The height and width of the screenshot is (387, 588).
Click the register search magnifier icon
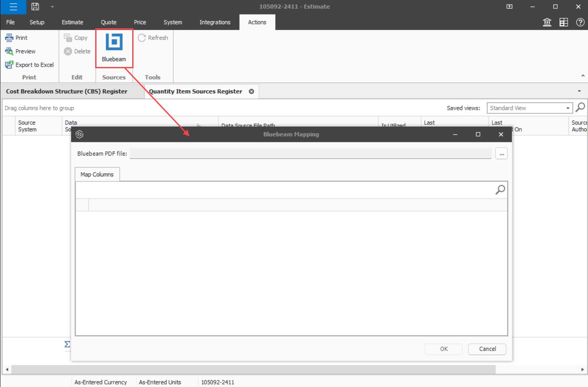click(580, 107)
